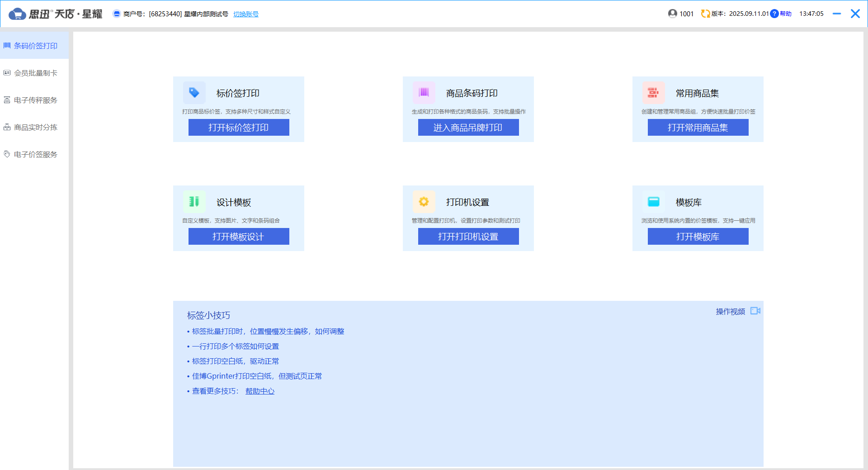The image size is (868, 470).
Task: Click the orange gear 打印机设置 icon
Action: coord(424,202)
